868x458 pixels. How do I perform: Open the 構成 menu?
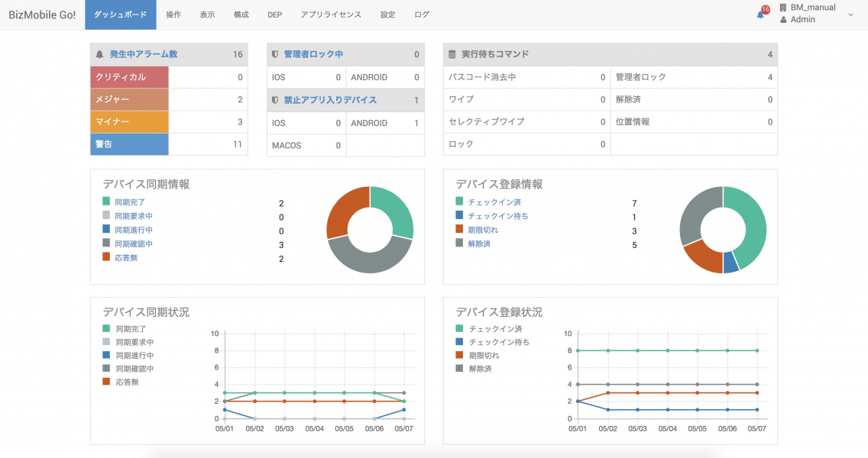[241, 15]
